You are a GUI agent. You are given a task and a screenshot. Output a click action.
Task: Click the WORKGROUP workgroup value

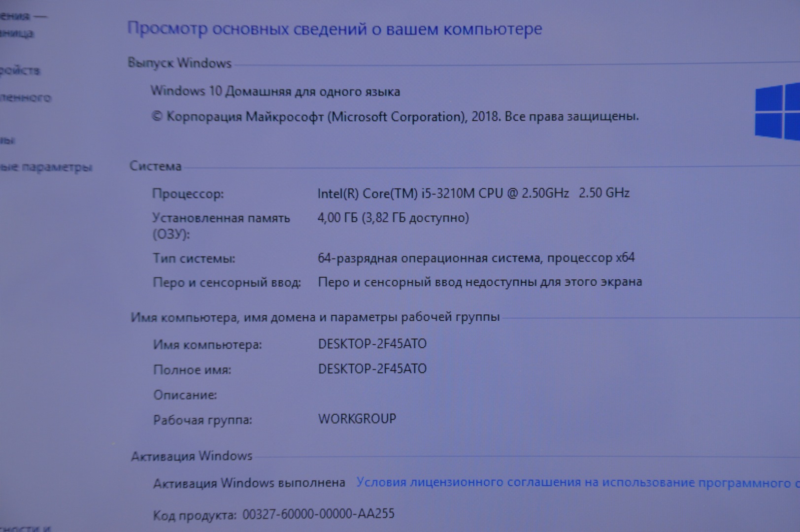pos(357,419)
